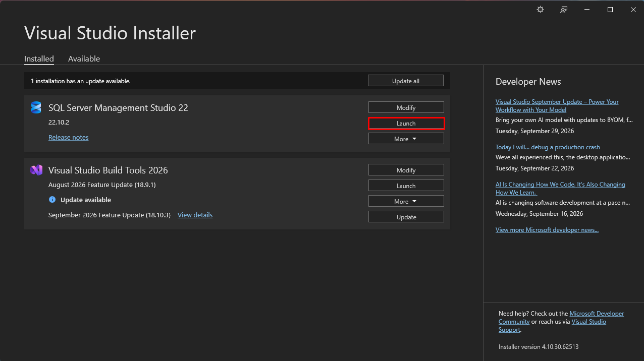Click View more Microsoft developer news link
644x361 pixels.
[x=547, y=229]
